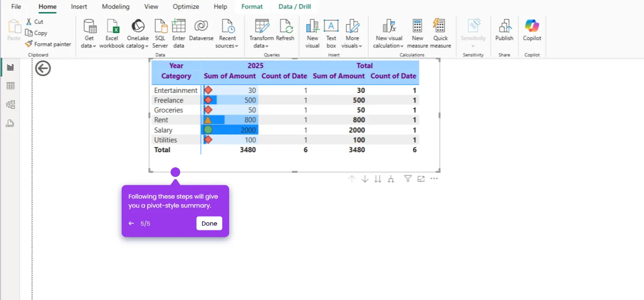The height and width of the screenshot is (300, 644).
Task: Select the Entertainment row label
Action: 176,90
